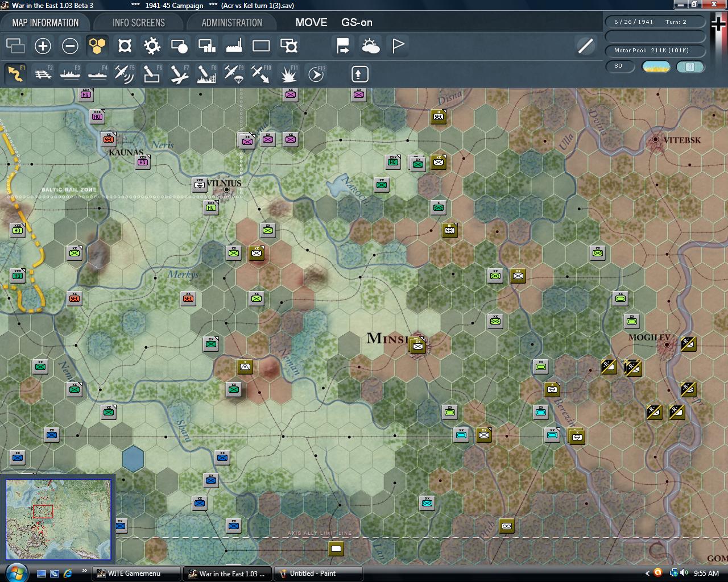The height and width of the screenshot is (582, 728).
Task: Zoom out the map view
Action: click(x=70, y=45)
